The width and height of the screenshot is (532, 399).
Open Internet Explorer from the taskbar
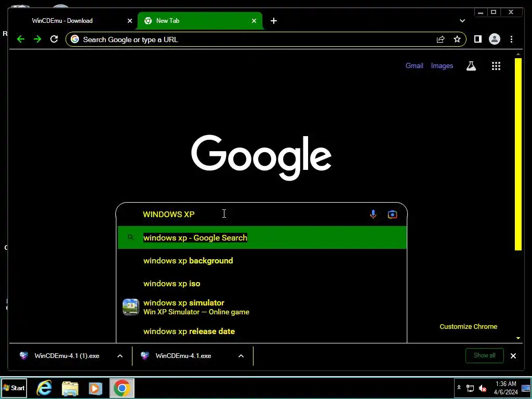tap(44, 388)
